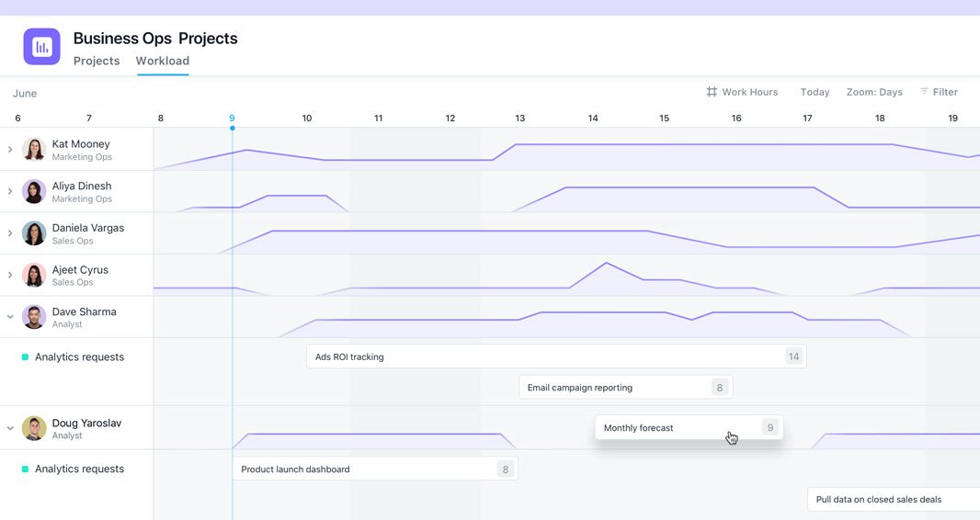Collapse Dave Sharma's expanded row
Image resolution: width=980 pixels, height=520 pixels.
tap(10, 317)
